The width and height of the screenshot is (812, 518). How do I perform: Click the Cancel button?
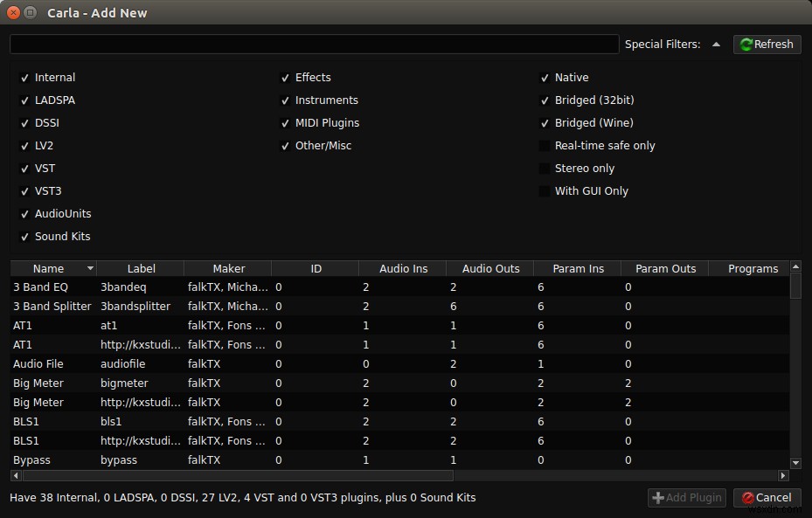767,497
